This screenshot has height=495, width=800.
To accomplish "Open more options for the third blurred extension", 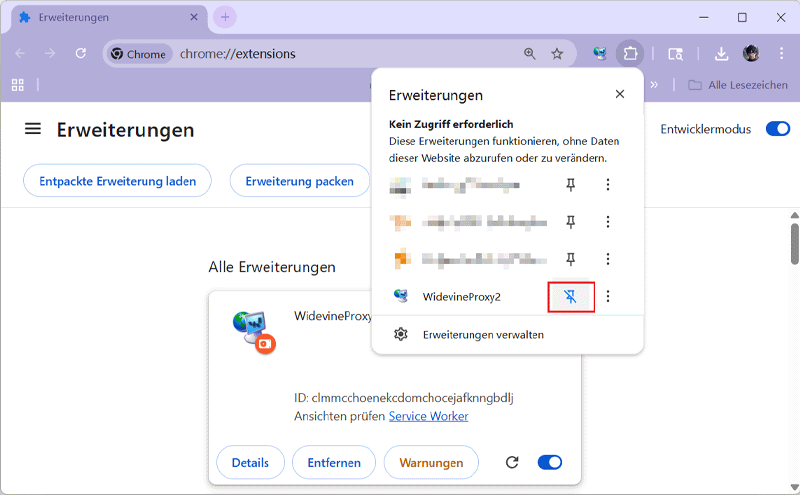I will point(608,259).
